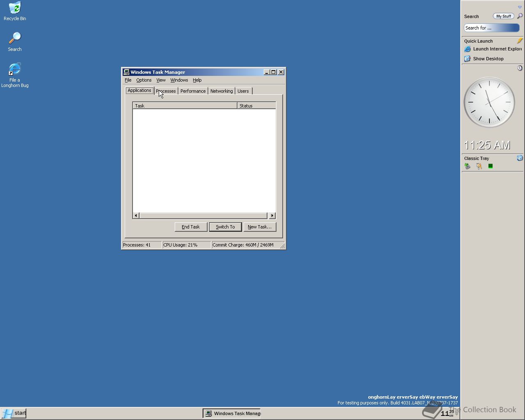Switch to the Users tab
Image resolution: width=525 pixels, height=420 pixels.
tap(243, 91)
